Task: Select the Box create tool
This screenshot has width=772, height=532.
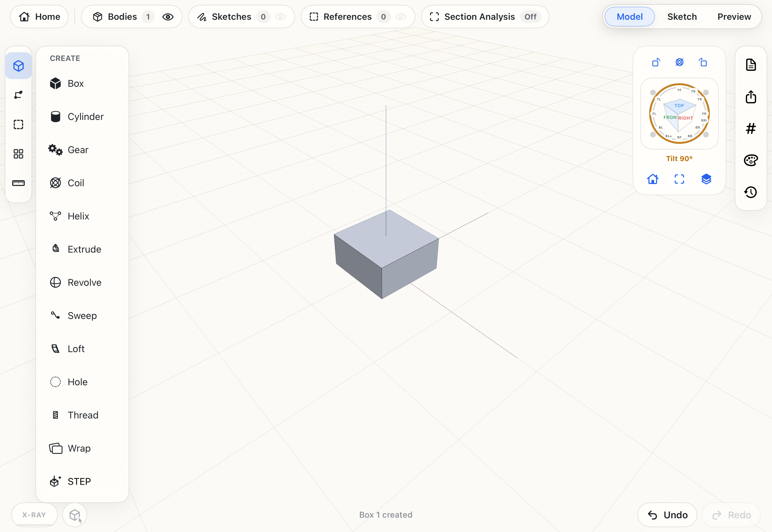Action: point(82,83)
